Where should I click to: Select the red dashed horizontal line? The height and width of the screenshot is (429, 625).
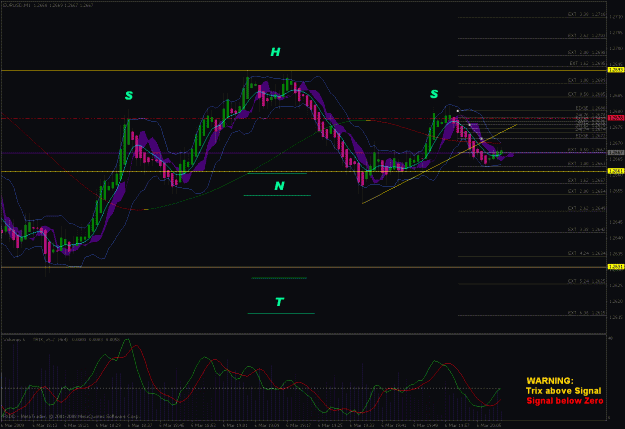coord(304,118)
